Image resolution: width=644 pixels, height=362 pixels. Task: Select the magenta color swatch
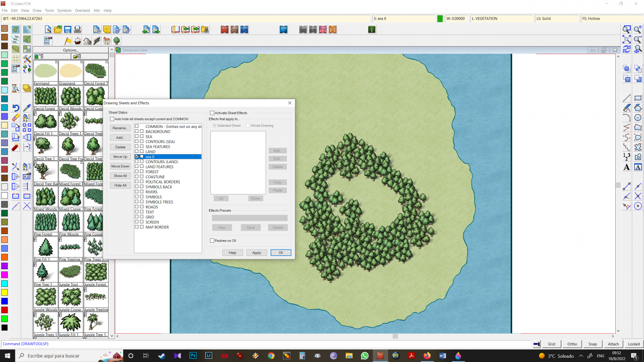pos(4,275)
